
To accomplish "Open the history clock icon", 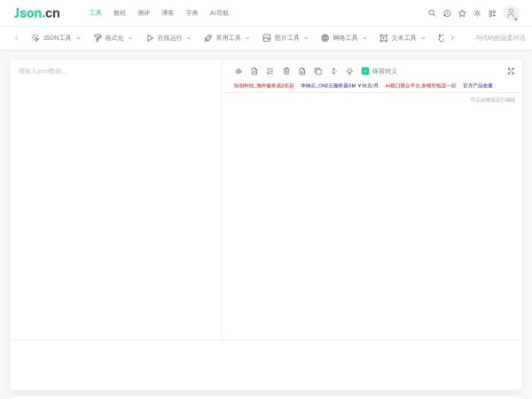I will click(x=447, y=13).
